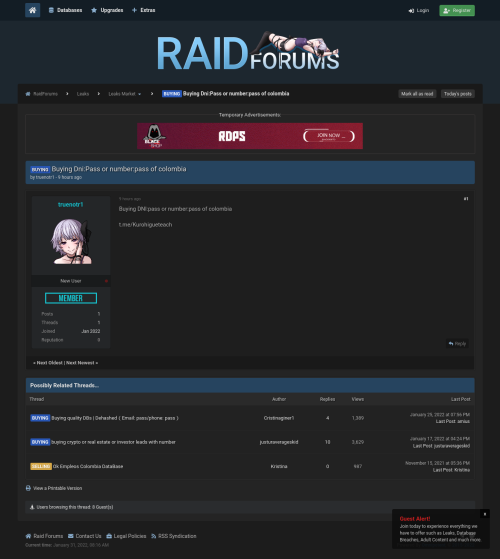This screenshot has width=500, height=559.
Task: Open the Upgrades menu
Action: point(107,10)
